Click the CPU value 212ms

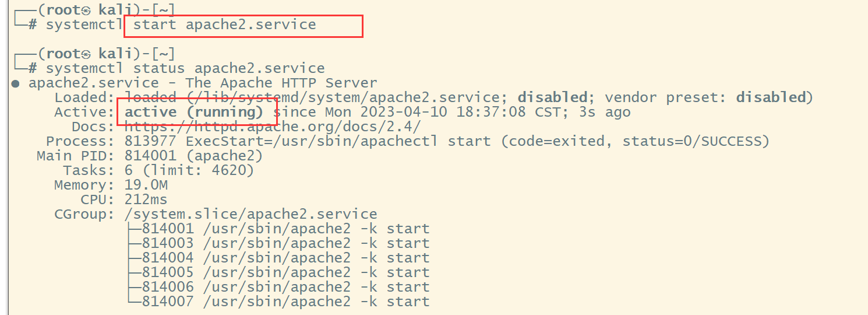pos(146,199)
